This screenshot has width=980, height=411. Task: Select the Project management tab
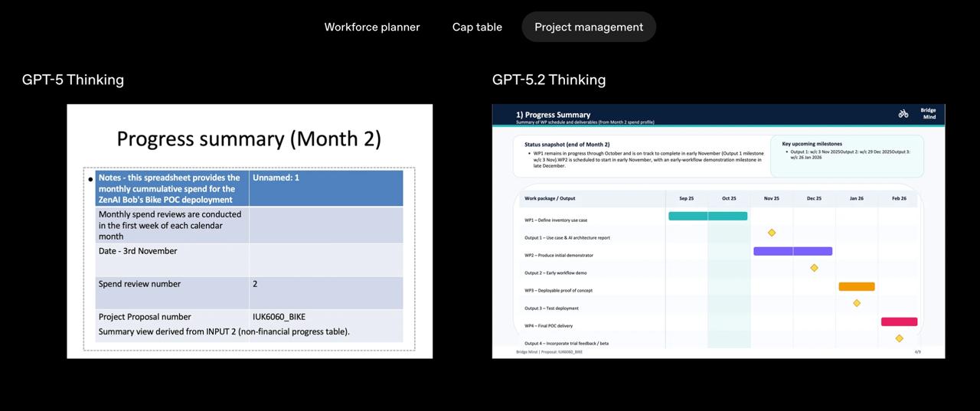click(x=589, y=27)
